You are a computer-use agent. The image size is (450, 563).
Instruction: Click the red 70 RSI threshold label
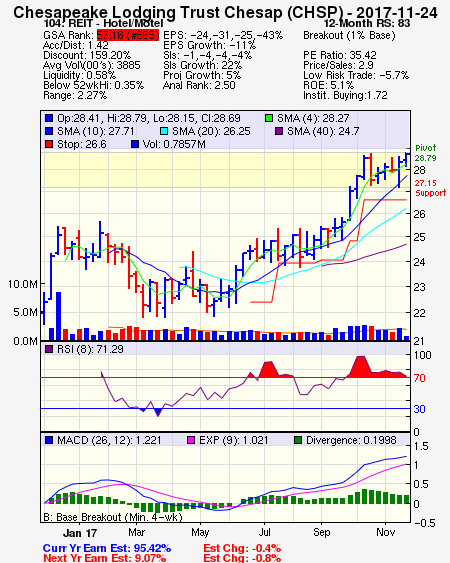point(419,378)
